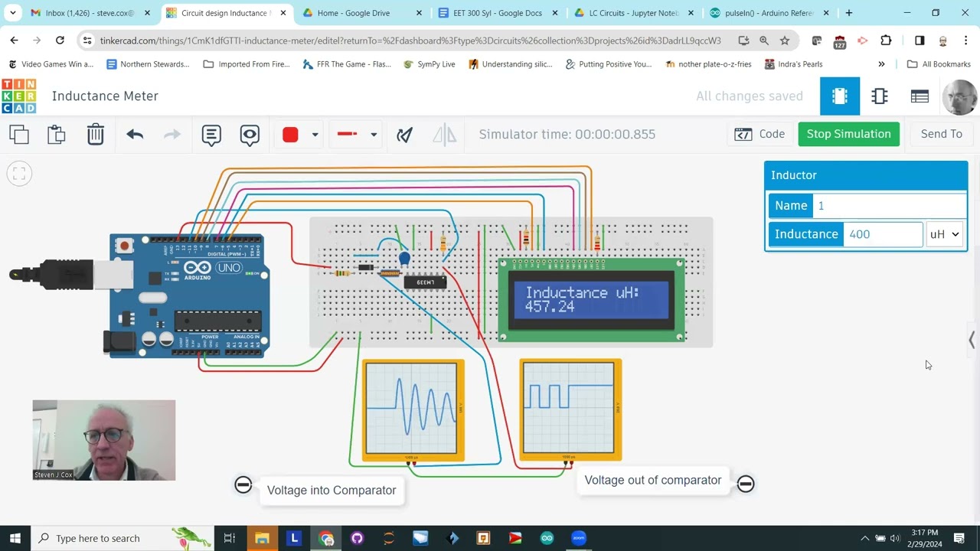The height and width of the screenshot is (551, 980).
Task: Bookmark this page with the star icon
Action: pyautogui.click(x=785, y=41)
